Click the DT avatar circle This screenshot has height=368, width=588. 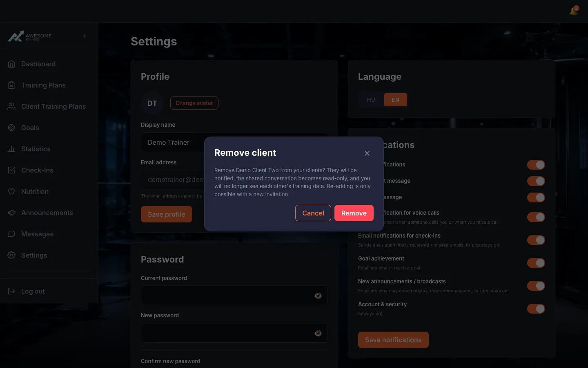[x=152, y=103]
